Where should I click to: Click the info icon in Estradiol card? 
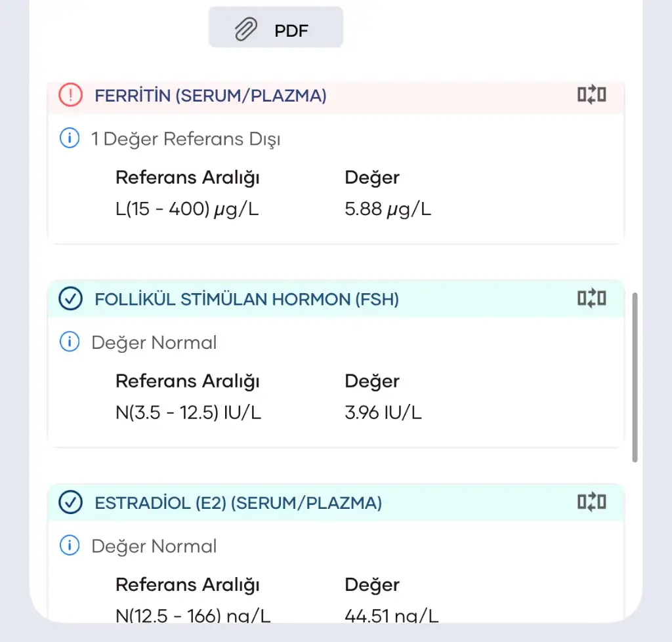pyautogui.click(x=70, y=546)
